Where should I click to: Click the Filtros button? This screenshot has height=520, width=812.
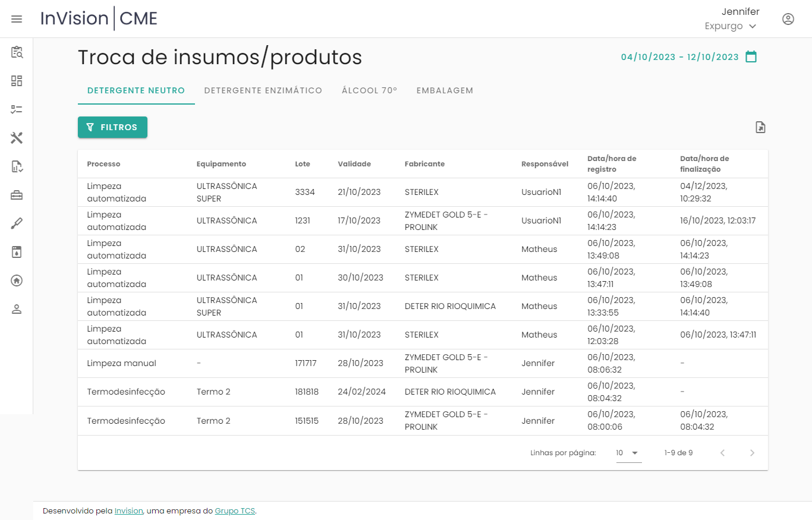[x=112, y=127]
